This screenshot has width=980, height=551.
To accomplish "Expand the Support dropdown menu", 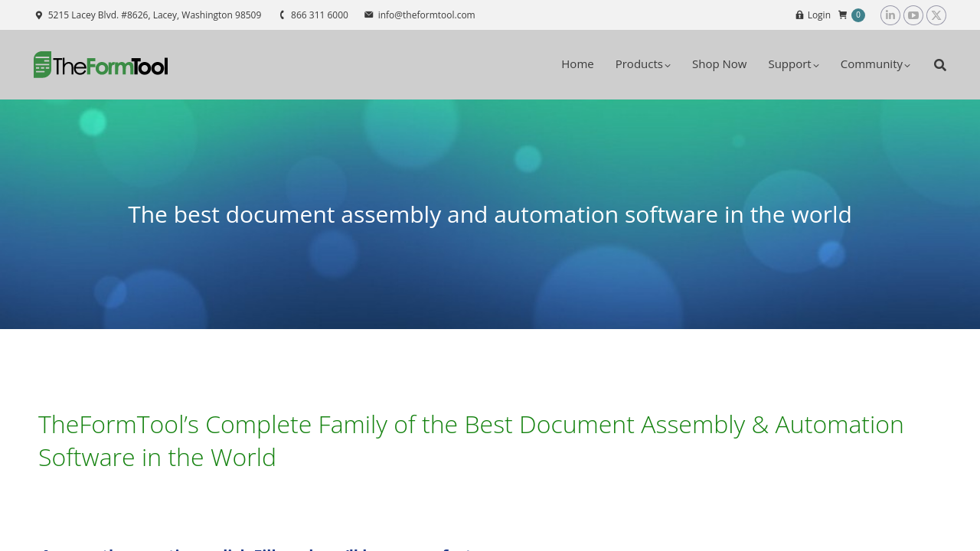I will [793, 64].
